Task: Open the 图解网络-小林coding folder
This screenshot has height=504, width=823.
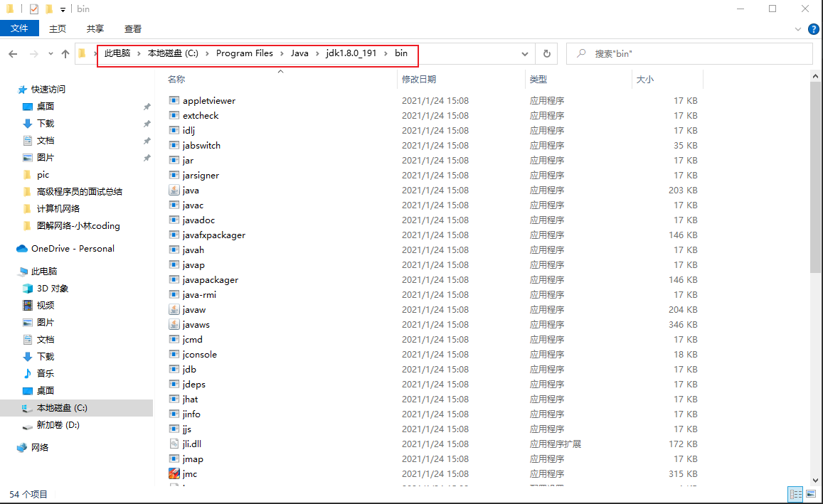Action: [x=78, y=226]
